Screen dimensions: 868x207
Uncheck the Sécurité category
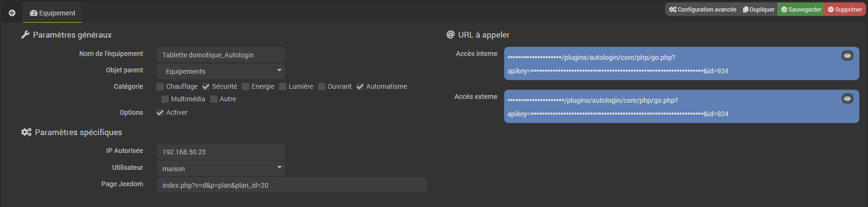point(206,87)
